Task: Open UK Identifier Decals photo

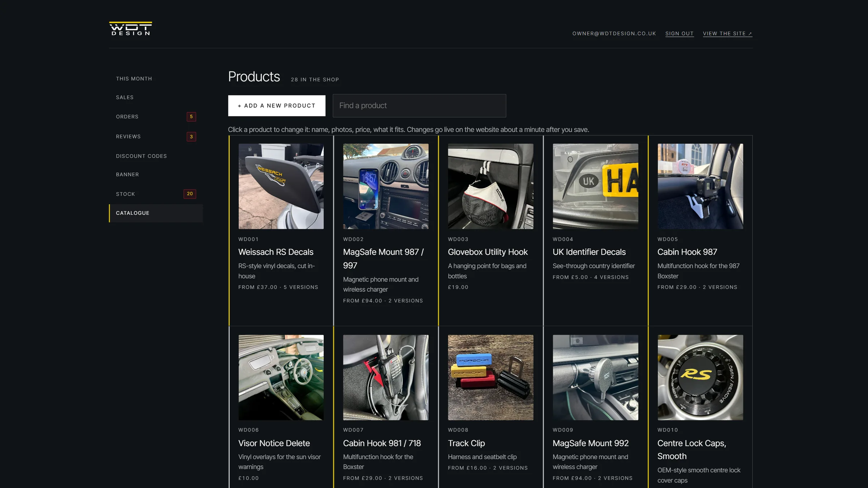Action: click(x=595, y=186)
